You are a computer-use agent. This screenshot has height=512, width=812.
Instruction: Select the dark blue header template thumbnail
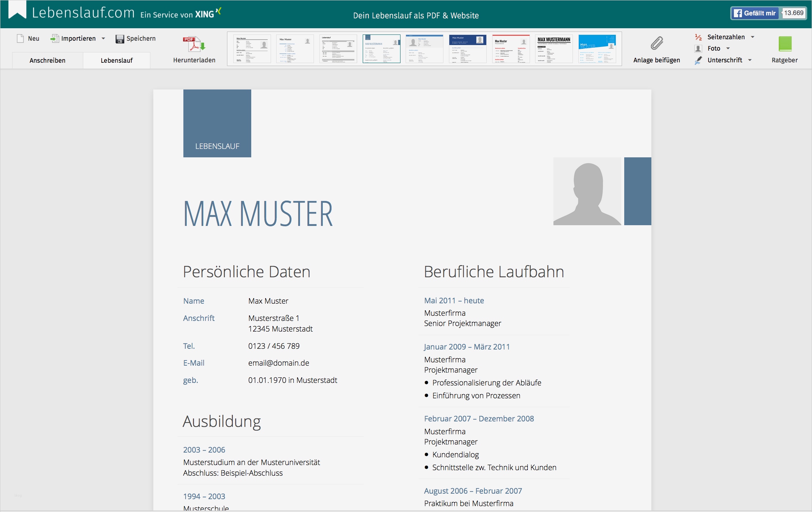(x=467, y=49)
